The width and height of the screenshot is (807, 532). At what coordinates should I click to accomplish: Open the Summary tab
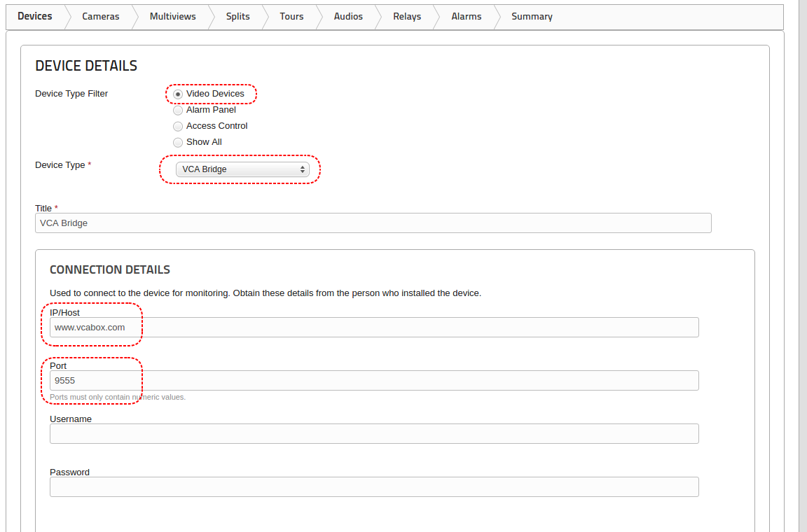point(532,17)
